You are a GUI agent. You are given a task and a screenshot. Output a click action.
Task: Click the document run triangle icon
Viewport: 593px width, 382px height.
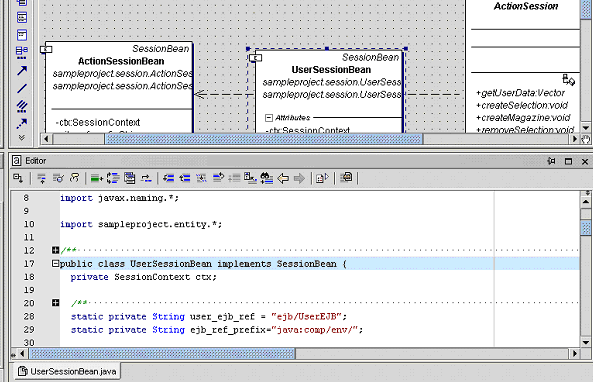(x=322, y=178)
